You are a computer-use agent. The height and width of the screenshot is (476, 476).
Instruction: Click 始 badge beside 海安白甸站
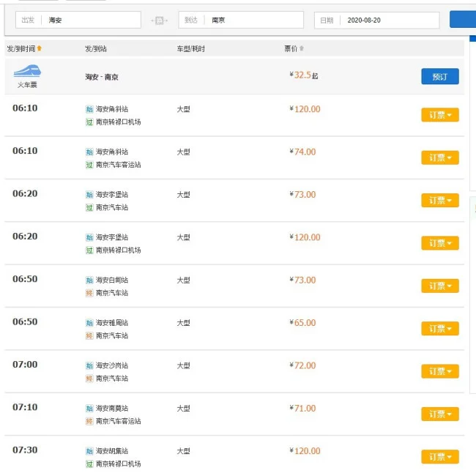[x=89, y=280]
